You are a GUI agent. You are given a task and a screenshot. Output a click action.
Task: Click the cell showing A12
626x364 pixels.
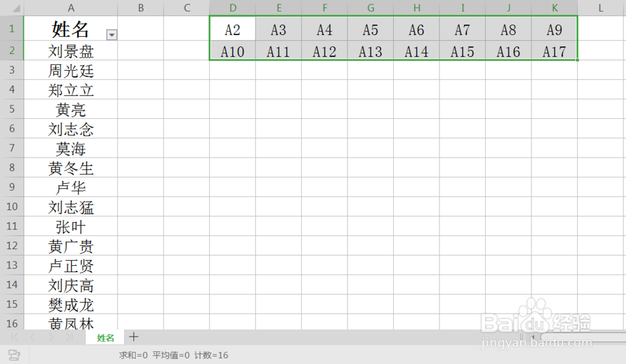pos(324,51)
